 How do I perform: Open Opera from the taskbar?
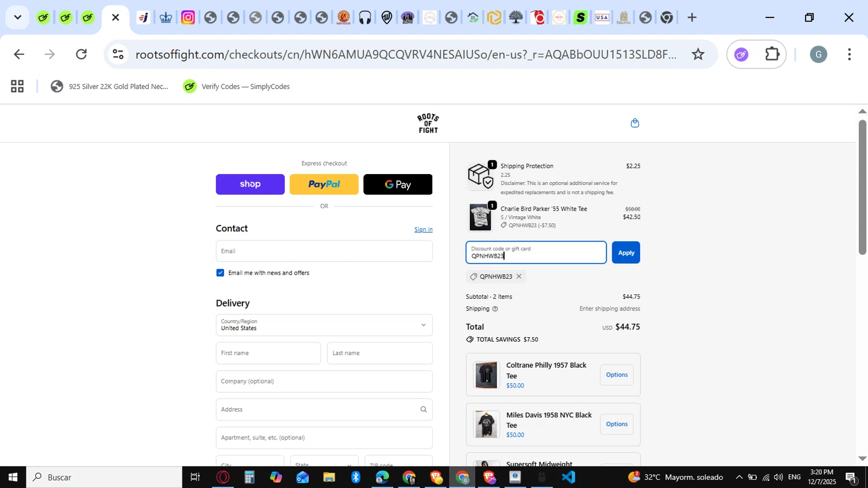[x=223, y=477]
